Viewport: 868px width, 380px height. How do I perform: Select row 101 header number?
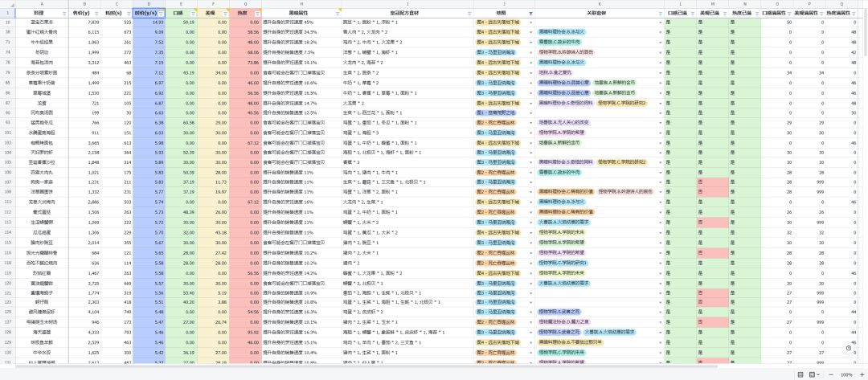pyautogui.click(x=7, y=133)
